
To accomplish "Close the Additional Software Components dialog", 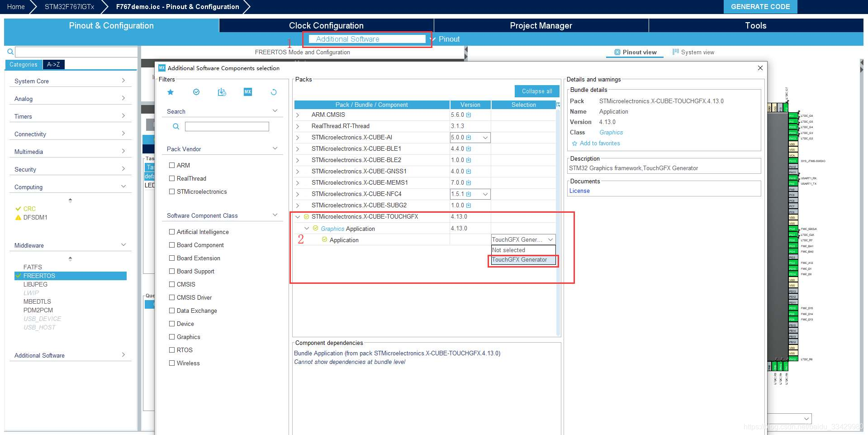I will click(x=760, y=68).
